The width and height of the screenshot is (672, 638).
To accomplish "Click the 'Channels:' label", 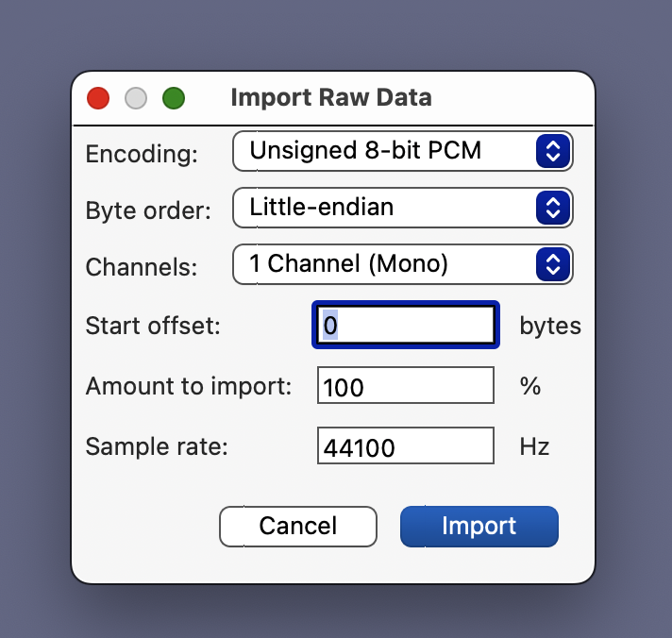I will 142,267.
